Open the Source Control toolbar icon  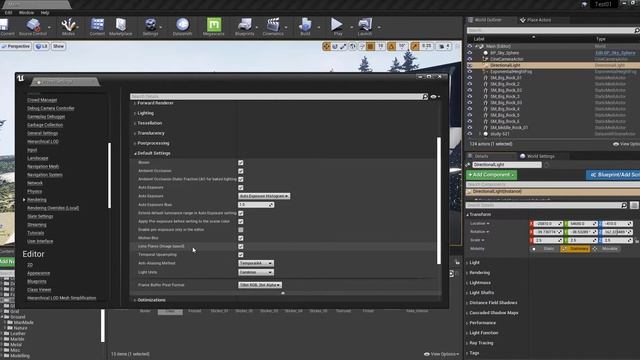(x=33, y=27)
